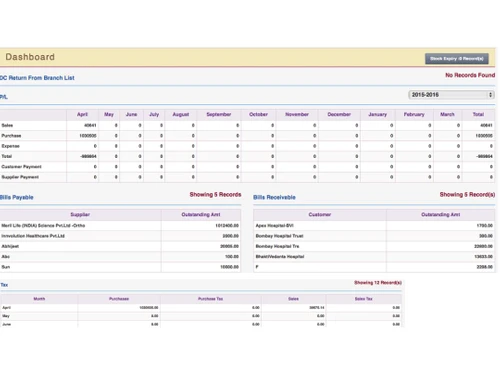
Task: Click the Stock Expiry records button
Action: tap(457, 59)
